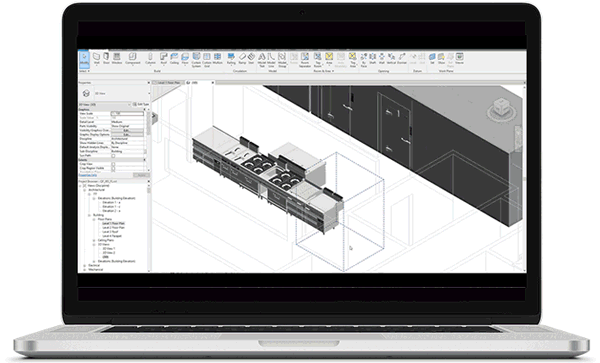This screenshot has height=363, width=600.
Task: Select the Wall tool
Action: tap(97, 58)
